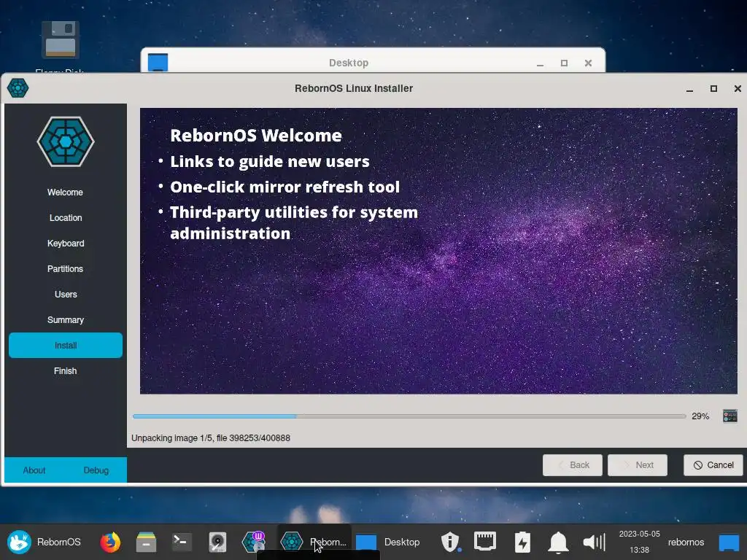Click the RebornOS label next to start icon
Screen dimensions: 747x560
pos(58,542)
